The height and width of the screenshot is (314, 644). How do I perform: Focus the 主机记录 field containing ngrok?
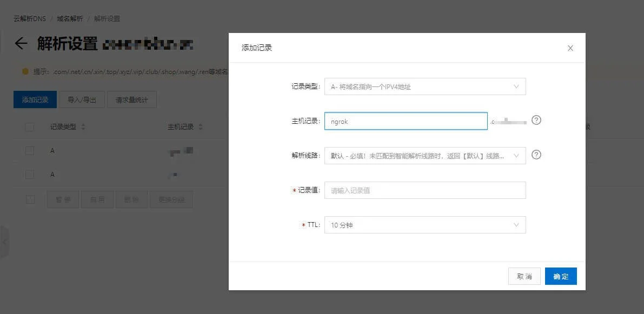(406, 121)
